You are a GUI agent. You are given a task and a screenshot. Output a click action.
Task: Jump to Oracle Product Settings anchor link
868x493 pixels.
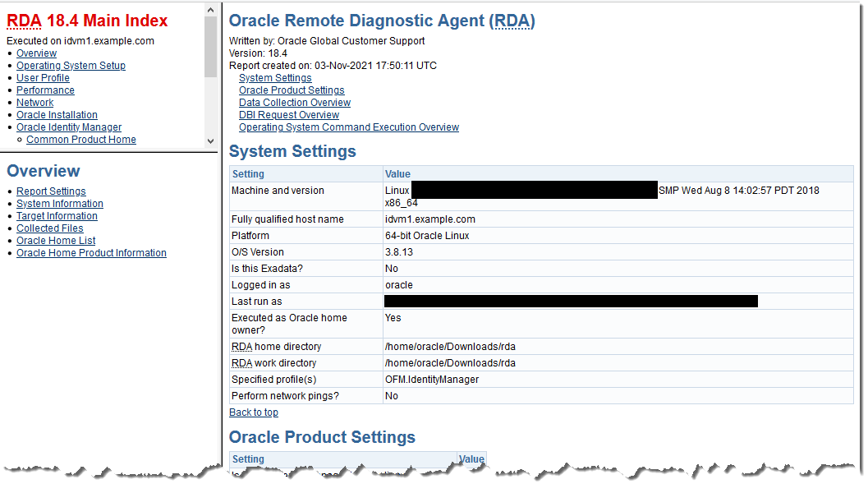[x=292, y=90]
